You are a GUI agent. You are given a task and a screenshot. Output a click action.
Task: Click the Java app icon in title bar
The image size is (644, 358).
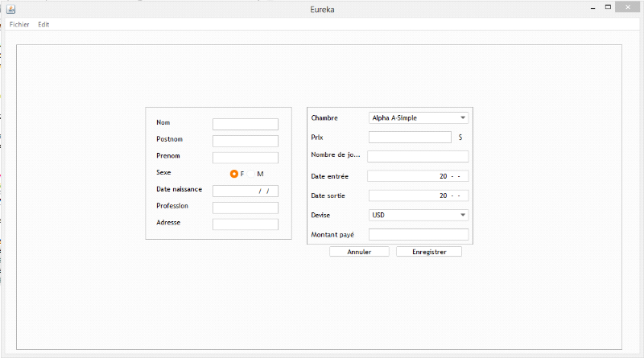pos(11,9)
